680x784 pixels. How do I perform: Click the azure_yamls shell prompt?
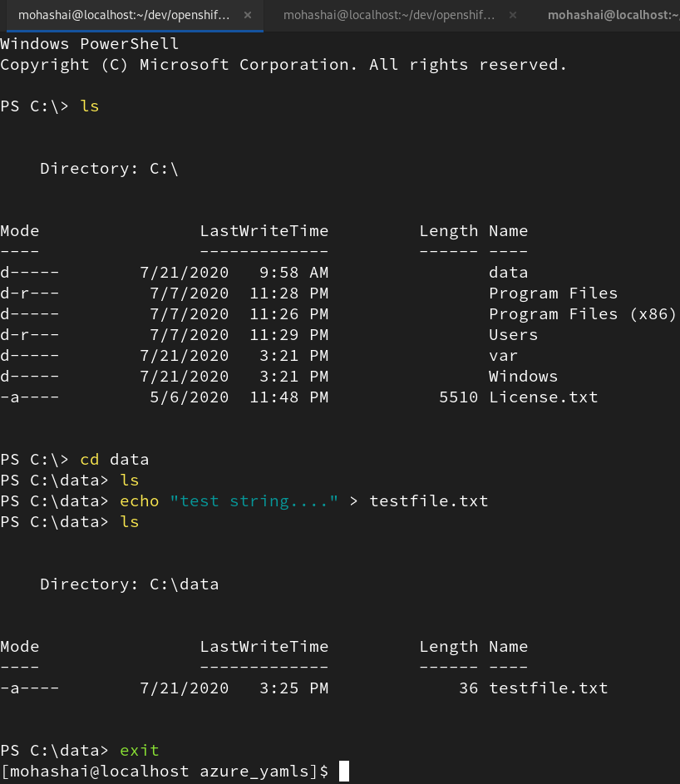pyautogui.click(x=166, y=771)
